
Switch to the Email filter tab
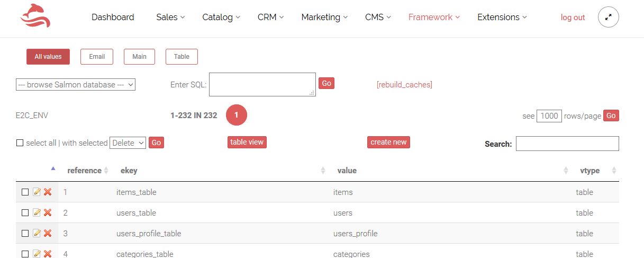tap(97, 57)
